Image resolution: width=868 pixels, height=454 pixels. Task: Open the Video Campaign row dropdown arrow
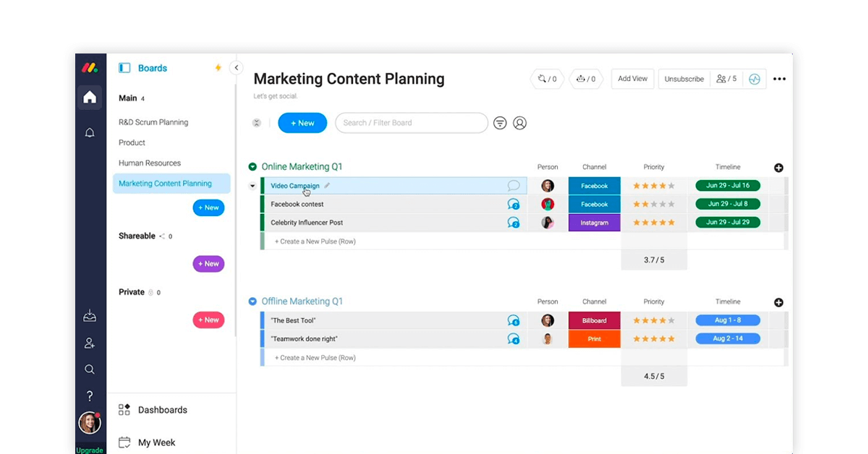[252, 186]
